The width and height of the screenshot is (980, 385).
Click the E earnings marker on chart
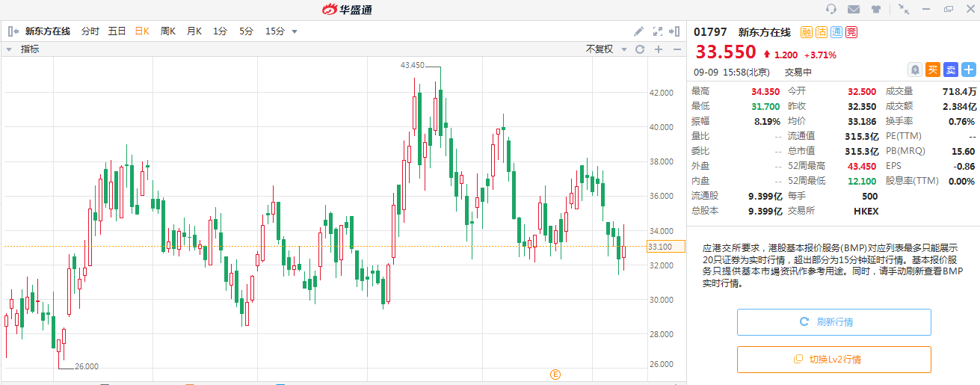(555, 374)
